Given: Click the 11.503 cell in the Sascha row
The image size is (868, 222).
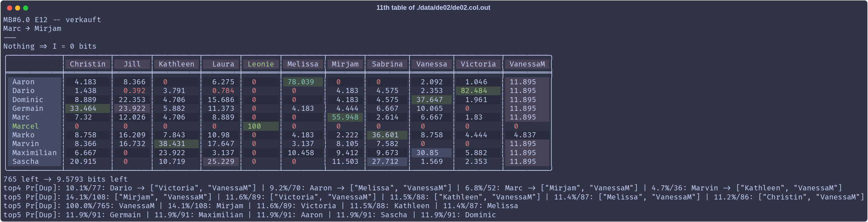Looking at the screenshot, I should point(345,161).
